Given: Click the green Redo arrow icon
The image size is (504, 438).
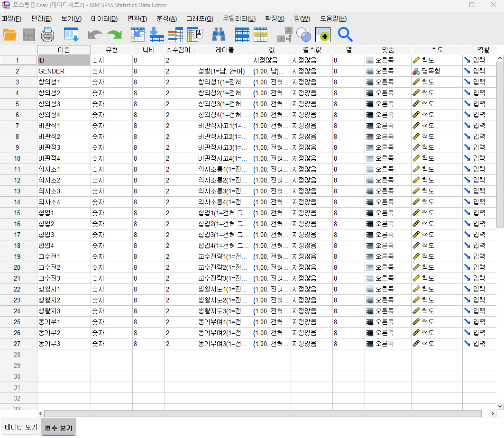Looking at the screenshot, I should pos(115,35).
